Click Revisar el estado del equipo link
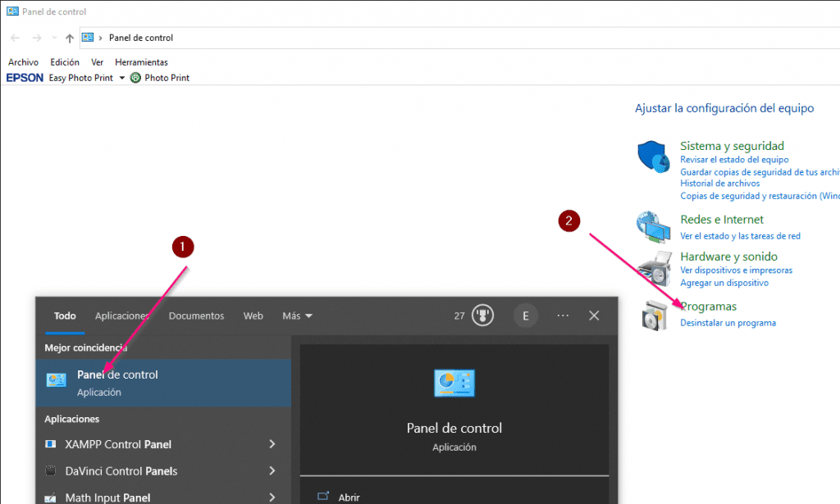This screenshot has height=504, width=840. pyautogui.click(x=734, y=160)
